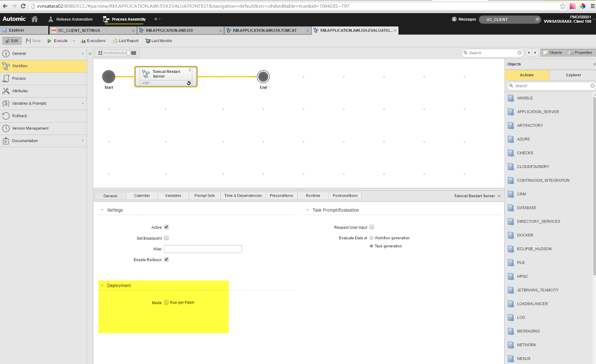The height and width of the screenshot is (364, 596).
Task: Collapse the Deployment section
Action: [102, 285]
